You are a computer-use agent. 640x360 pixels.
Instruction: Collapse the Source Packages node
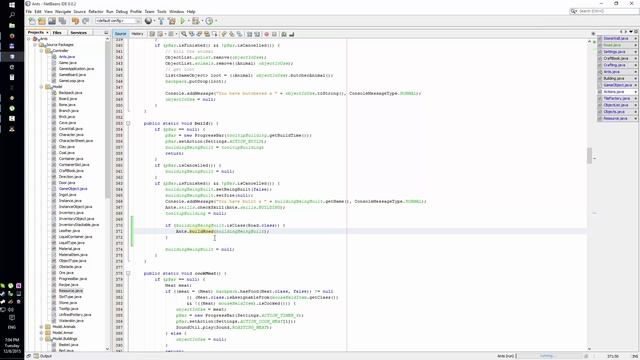[x=35, y=45]
